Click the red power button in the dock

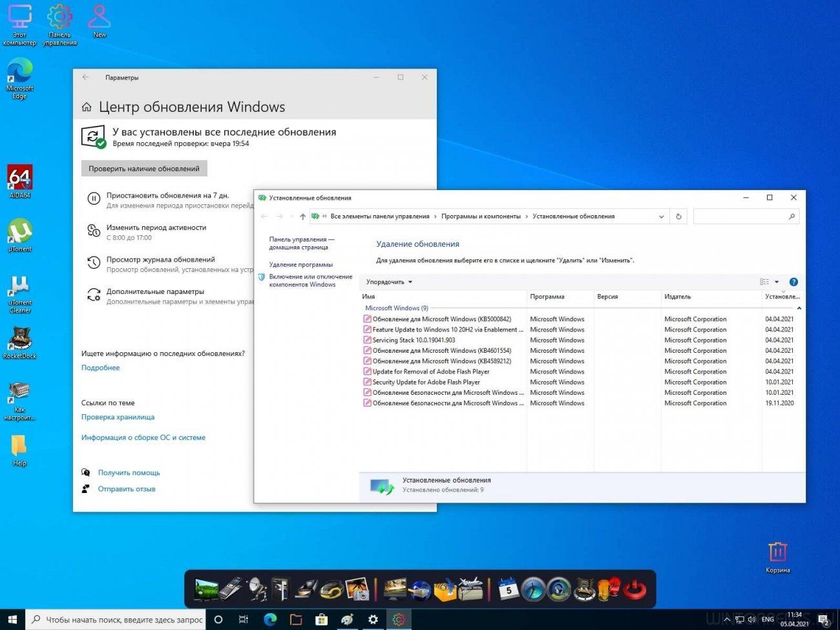(x=634, y=589)
